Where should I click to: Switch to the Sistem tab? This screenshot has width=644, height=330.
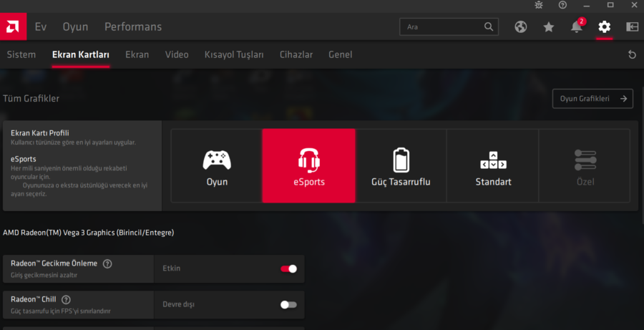[21, 54]
